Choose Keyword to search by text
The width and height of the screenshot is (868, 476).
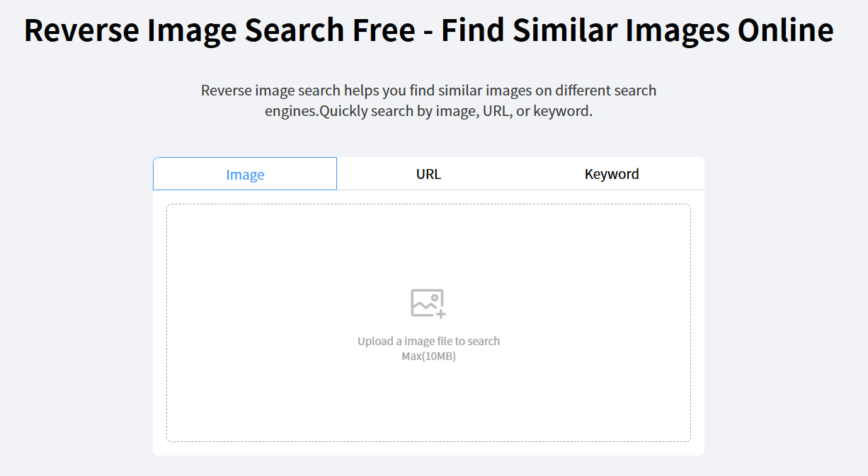pyautogui.click(x=612, y=173)
